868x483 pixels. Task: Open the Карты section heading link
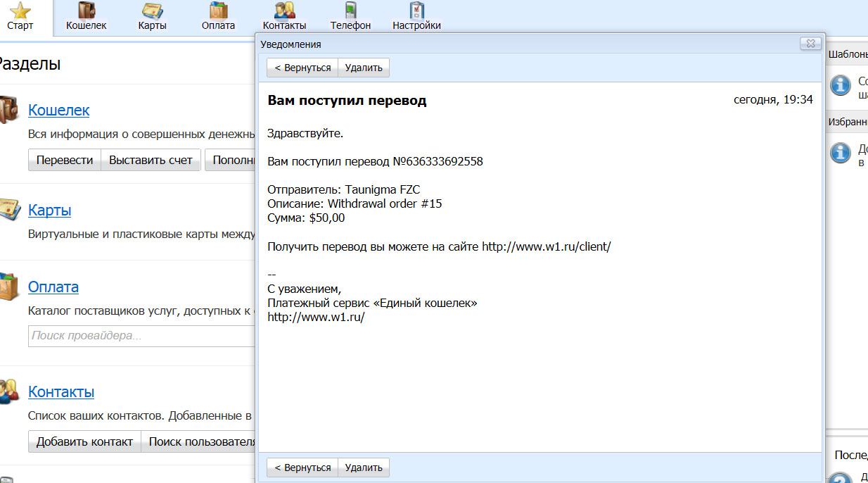[49, 211]
